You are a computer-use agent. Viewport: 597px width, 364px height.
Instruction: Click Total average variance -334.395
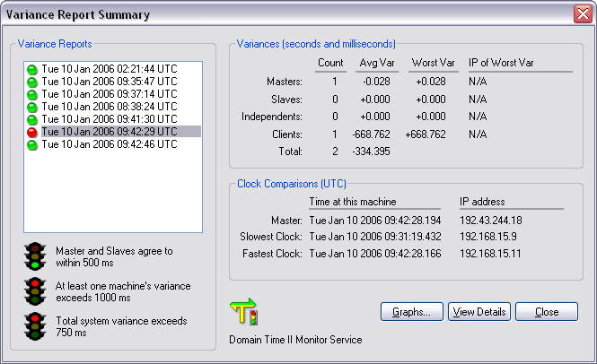tap(372, 152)
